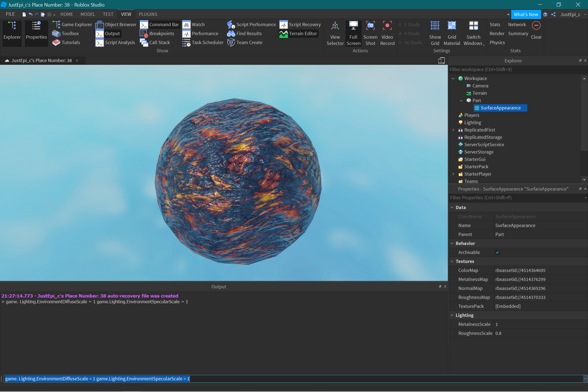
Task: Click the What's New button
Action: (x=526, y=14)
